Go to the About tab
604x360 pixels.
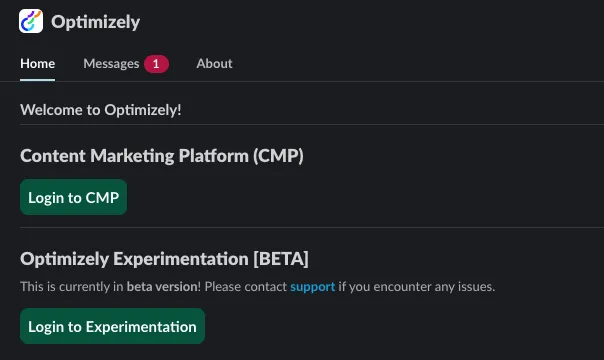tap(214, 64)
